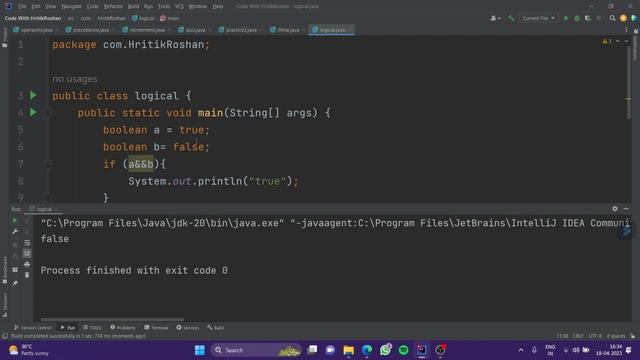Viewport: 640px width, 360px height.
Task: Click the taskbar Search box
Action: [x=256, y=350]
